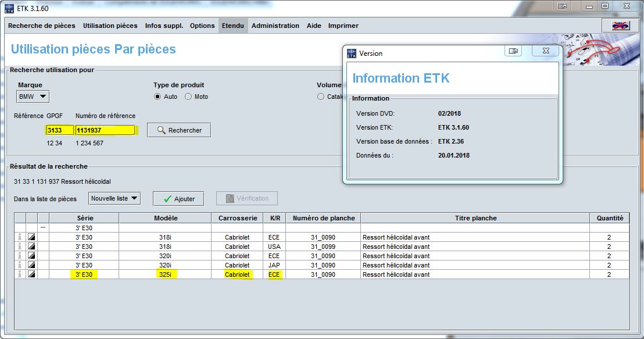This screenshot has height=339, width=644.
Task: Select the Moto product type
Action: [x=188, y=97]
